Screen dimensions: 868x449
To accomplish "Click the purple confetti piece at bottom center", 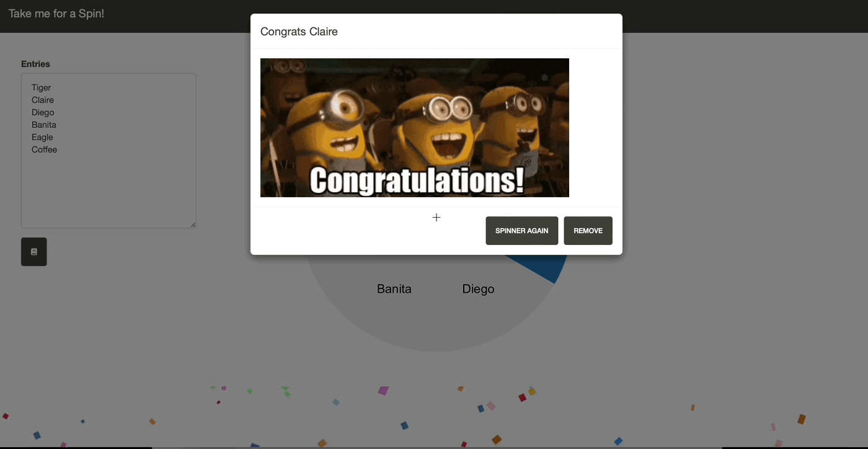I will click(384, 391).
